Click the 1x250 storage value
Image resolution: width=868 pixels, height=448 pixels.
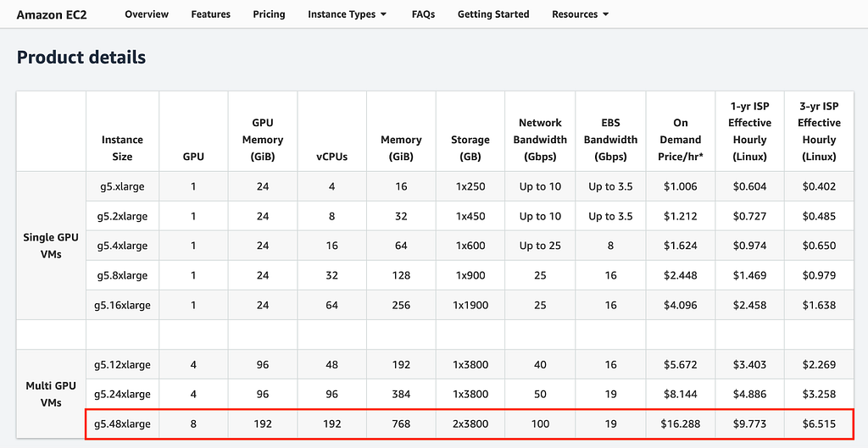click(x=470, y=186)
